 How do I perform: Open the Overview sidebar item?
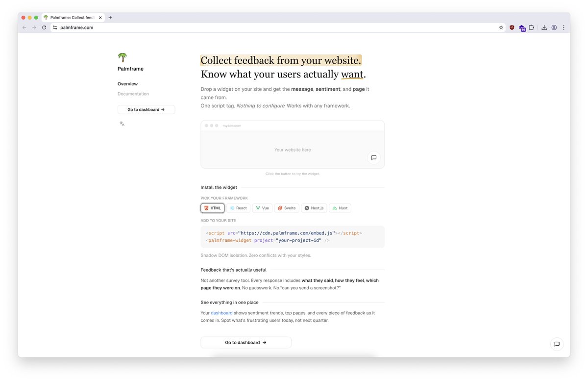[x=127, y=84]
